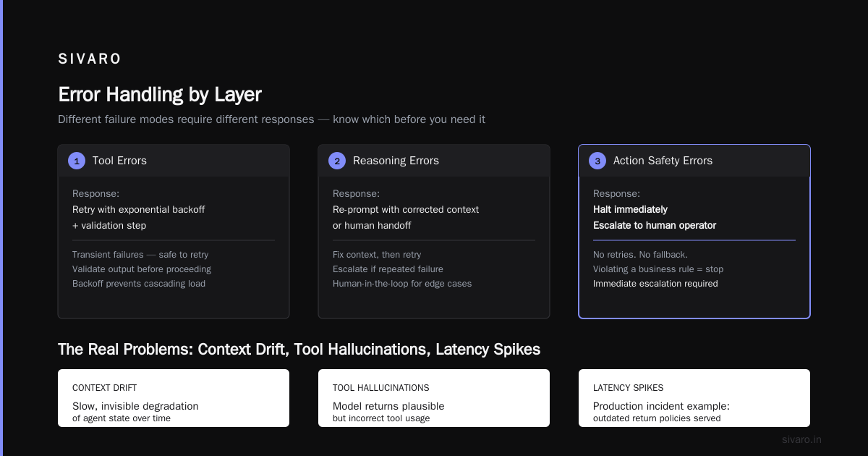This screenshot has width=868, height=456.
Task: Click 'but incorrect tool usage' text
Action: tap(381, 418)
